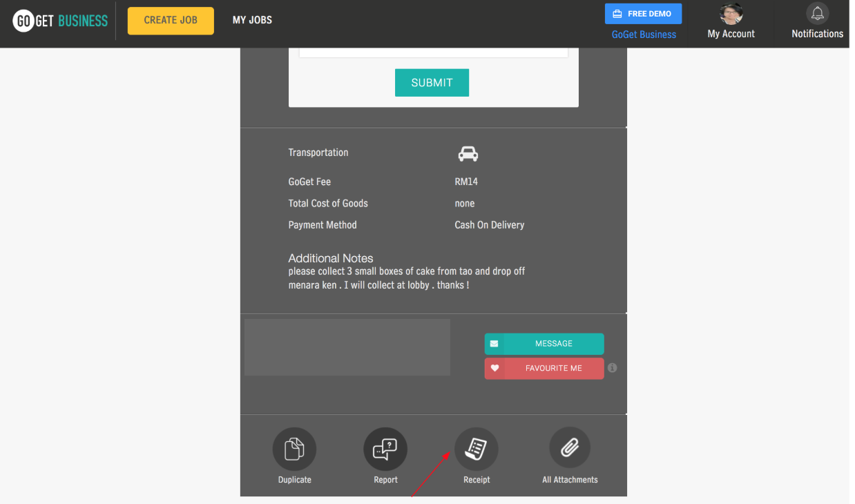Open the Receipt icon
This screenshot has width=855, height=504.
[x=476, y=449]
